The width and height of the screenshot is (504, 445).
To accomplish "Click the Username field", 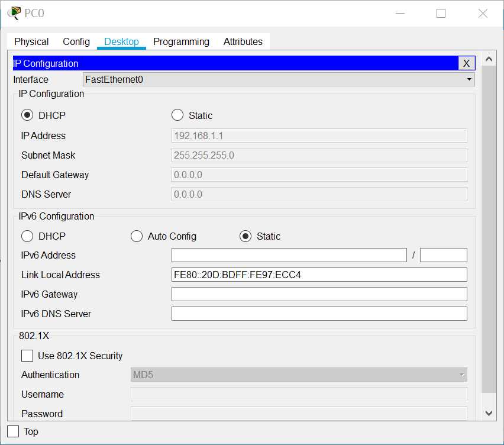I will coord(299,394).
